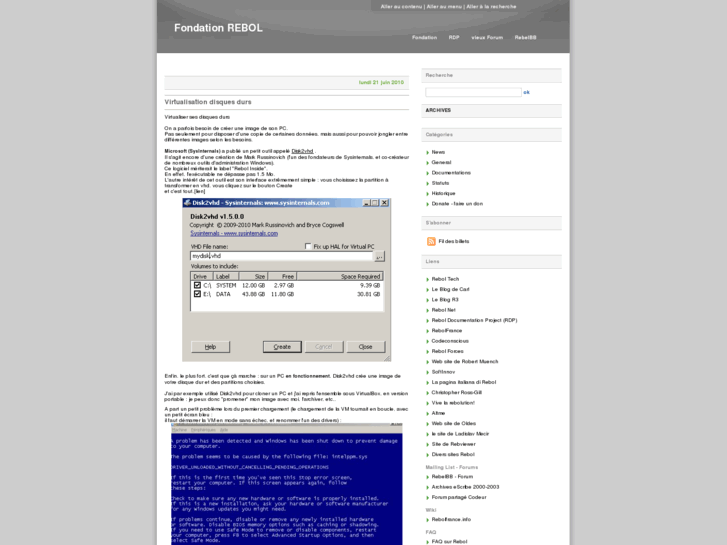Image resolution: width=727 pixels, height=545 pixels.
Task: Click the green arrow bullet beside Historique
Action: coord(428,193)
